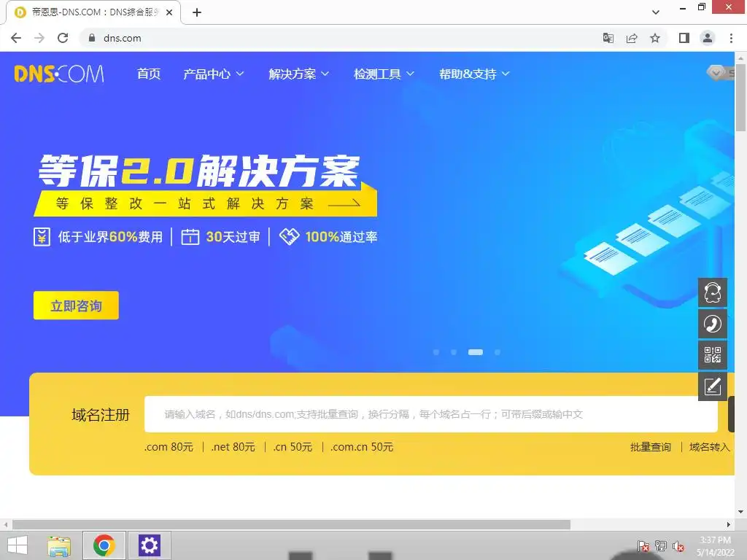
Task: Click the 等保整改一站式解决方案 banner link
Action: click(x=206, y=204)
